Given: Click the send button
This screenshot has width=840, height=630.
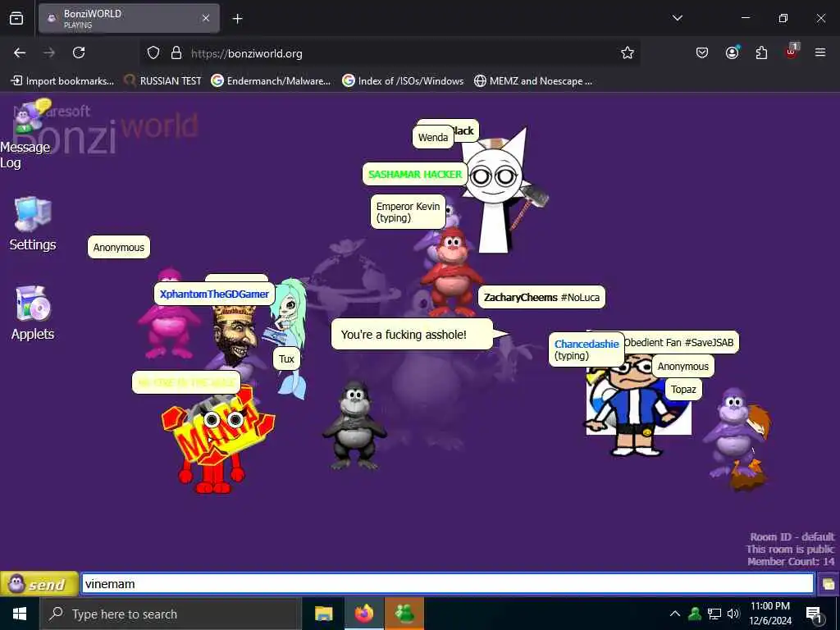Looking at the screenshot, I should (x=39, y=584).
